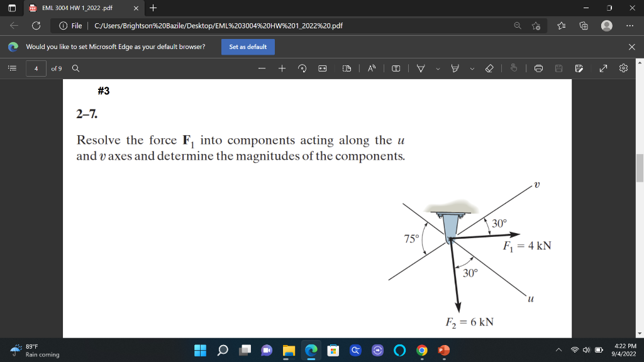This screenshot has height=362, width=644.
Task: Select the Search in document icon
Action: 75,68
